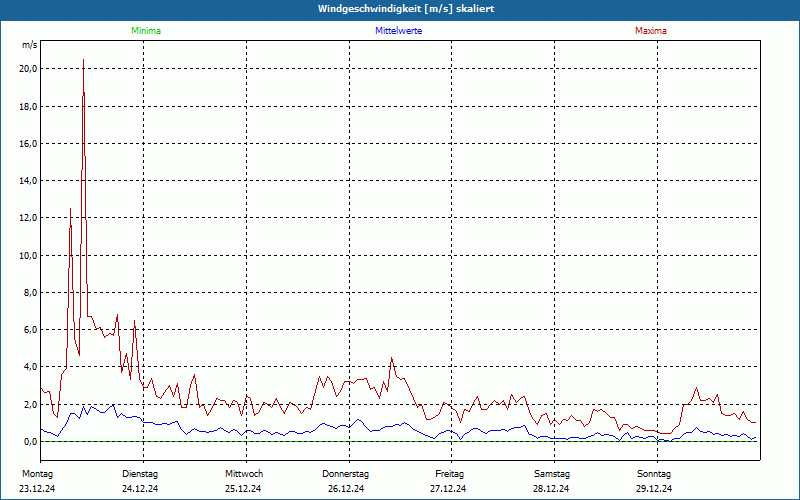The width and height of the screenshot is (800, 500).
Task: Click the blue Mittelwerte legend label
Action: [398, 31]
